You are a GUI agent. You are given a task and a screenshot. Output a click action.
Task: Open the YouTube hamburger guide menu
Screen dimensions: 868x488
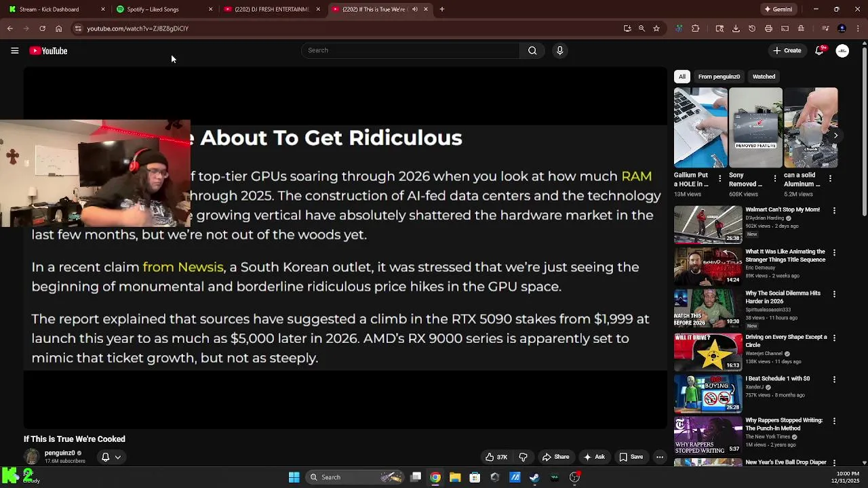tap(14, 51)
